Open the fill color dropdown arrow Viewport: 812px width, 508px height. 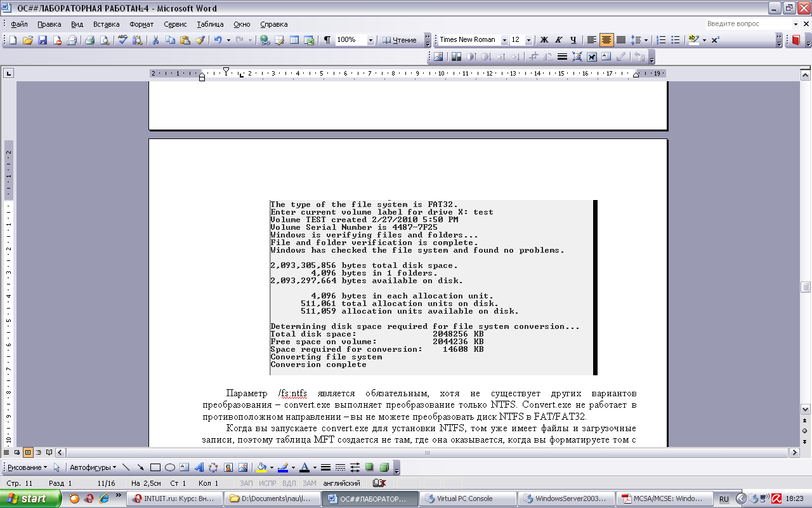[x=271, y=467]
